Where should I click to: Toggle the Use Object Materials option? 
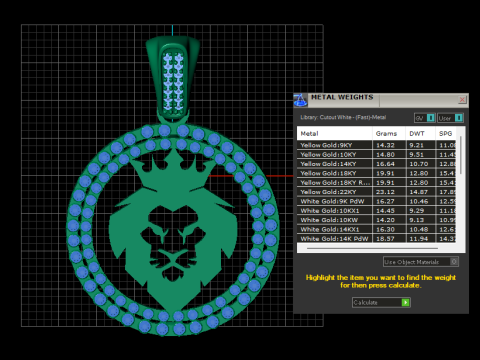421,262
